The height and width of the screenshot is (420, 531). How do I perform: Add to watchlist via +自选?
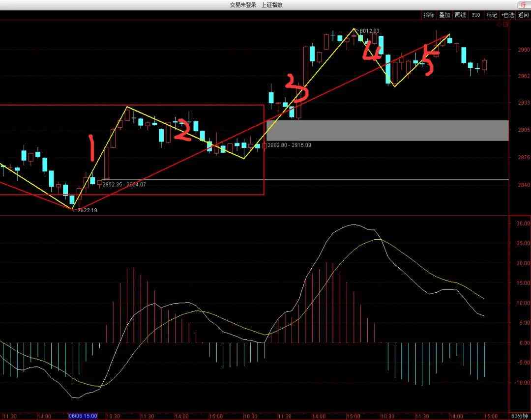click(x=507, y=15)
